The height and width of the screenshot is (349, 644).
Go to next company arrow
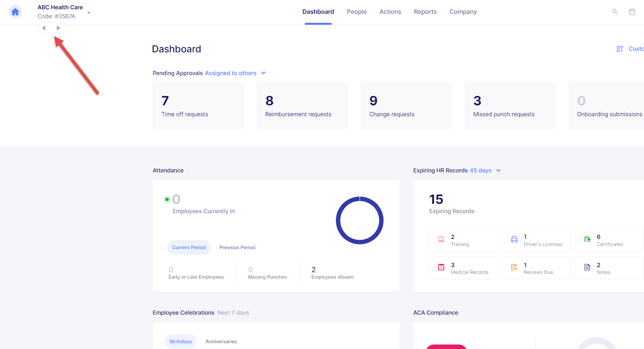tap(58, 28)
